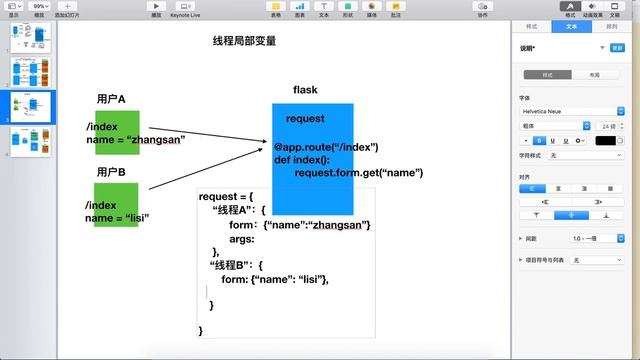640x360 pixels.
Task: Align text left
Action: coord(532,189)
